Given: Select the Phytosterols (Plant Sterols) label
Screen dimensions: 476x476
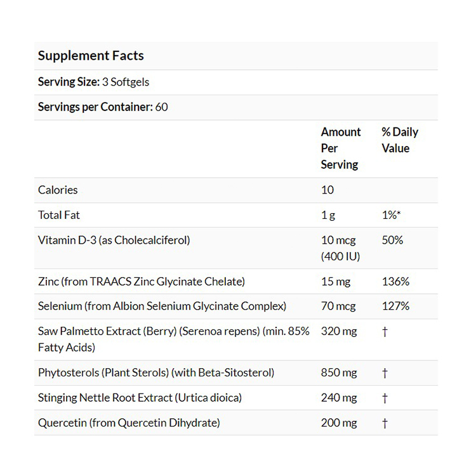Looking at the screenshot, I should (156, 373).
